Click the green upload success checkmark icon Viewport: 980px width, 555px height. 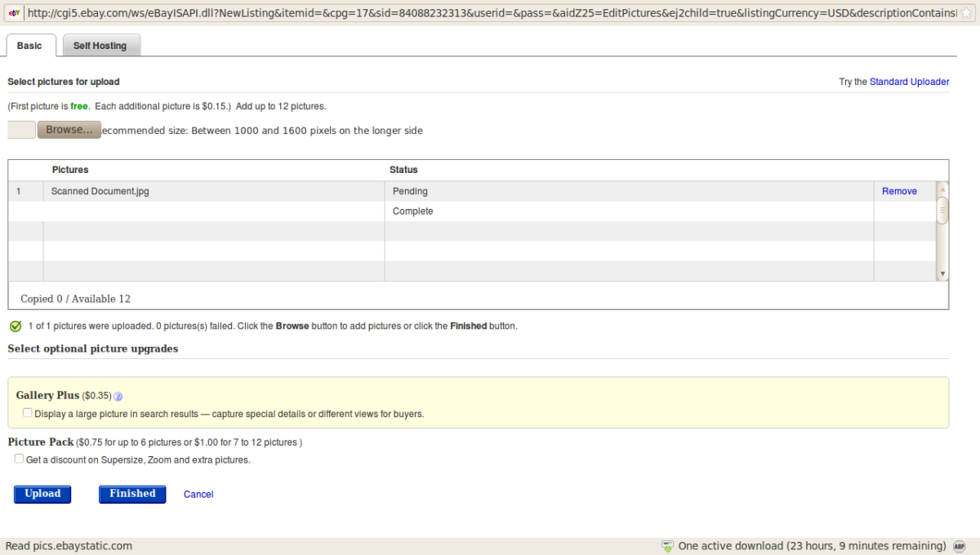click(16, 326)
